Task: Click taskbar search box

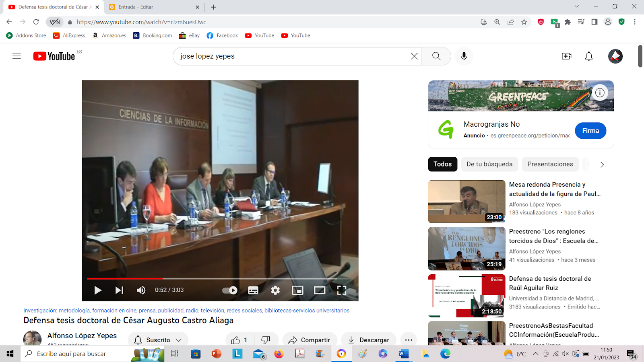Action: pyautogui.click(x=93, y=354)
